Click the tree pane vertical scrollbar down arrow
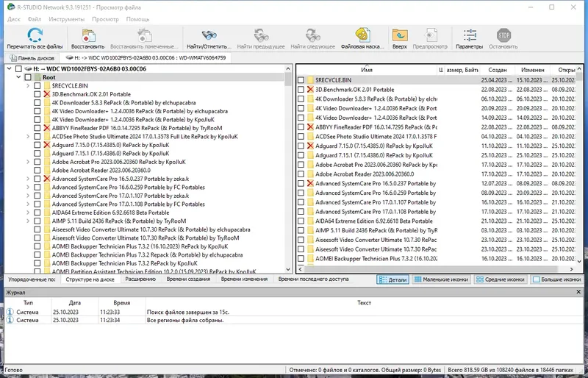 pyautogui.click(x=288, y=269)
